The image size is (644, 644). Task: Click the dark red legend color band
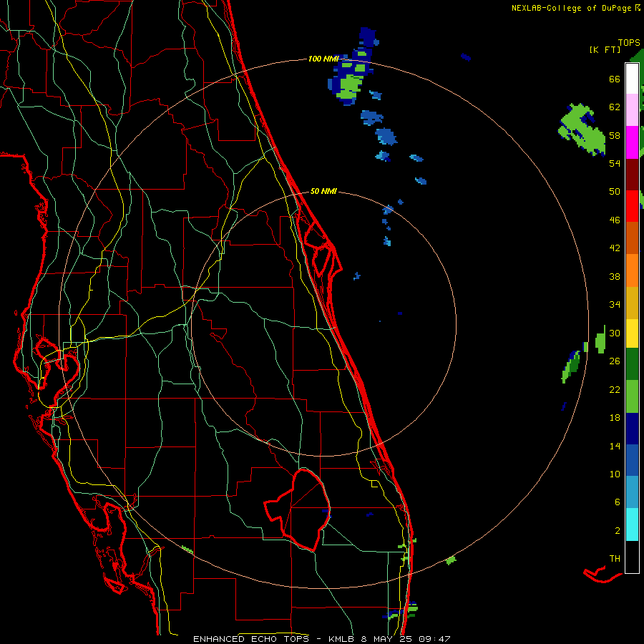point(632,174)
